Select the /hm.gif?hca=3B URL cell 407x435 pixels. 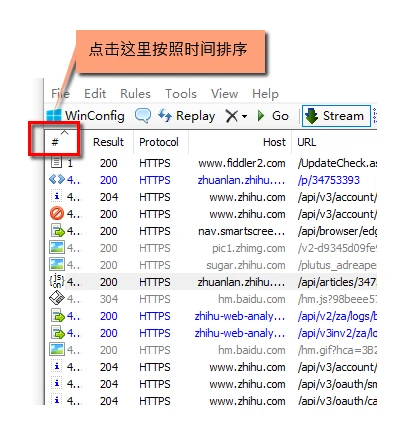click(x=337, y=350)
